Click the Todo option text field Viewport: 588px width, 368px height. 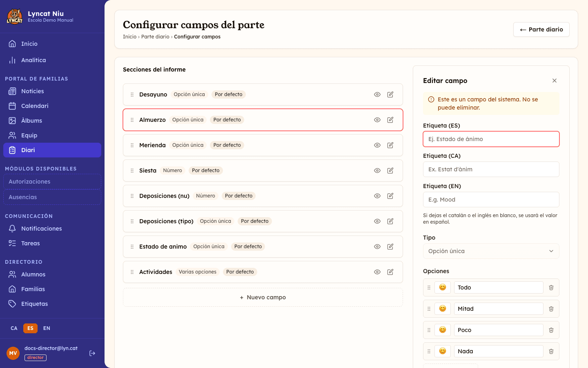coord(499,287)
